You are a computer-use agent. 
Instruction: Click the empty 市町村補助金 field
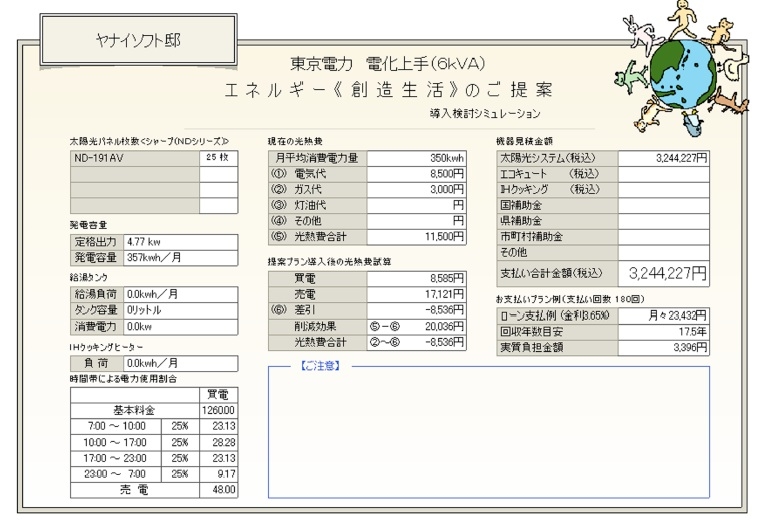[664, 237]
